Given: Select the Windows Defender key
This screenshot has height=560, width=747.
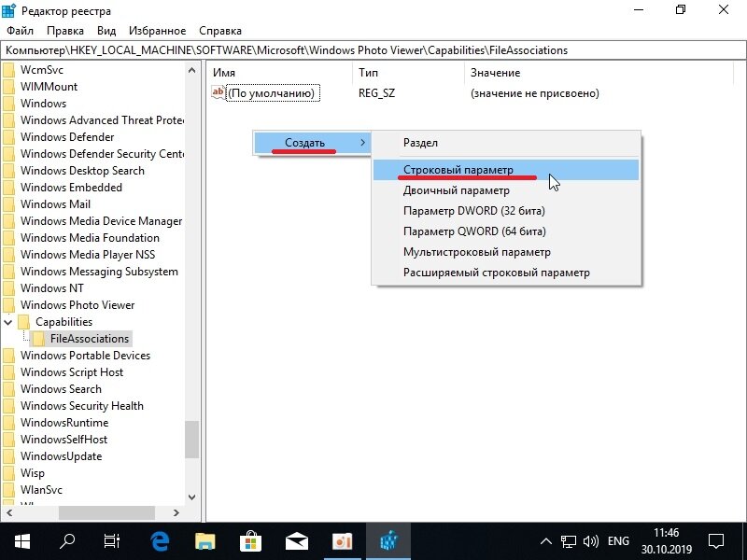Looking at the screenshot, I should click(x=67, y=137).
